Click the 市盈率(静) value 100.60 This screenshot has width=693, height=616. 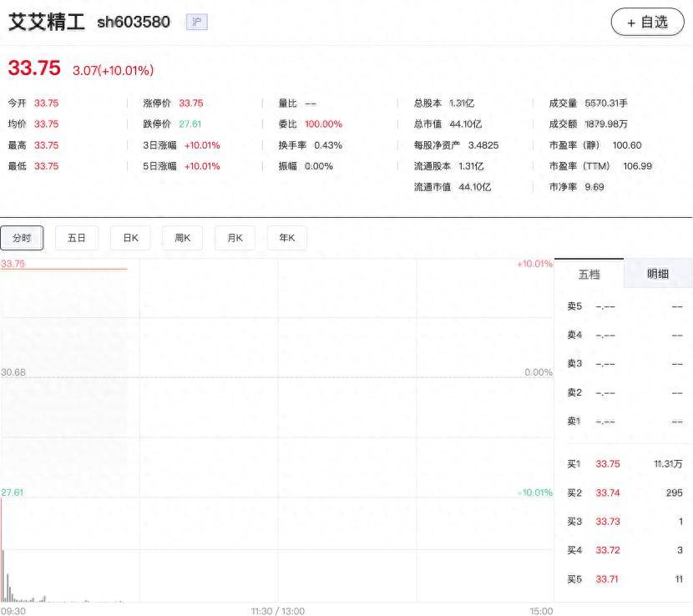coord(627,145)
